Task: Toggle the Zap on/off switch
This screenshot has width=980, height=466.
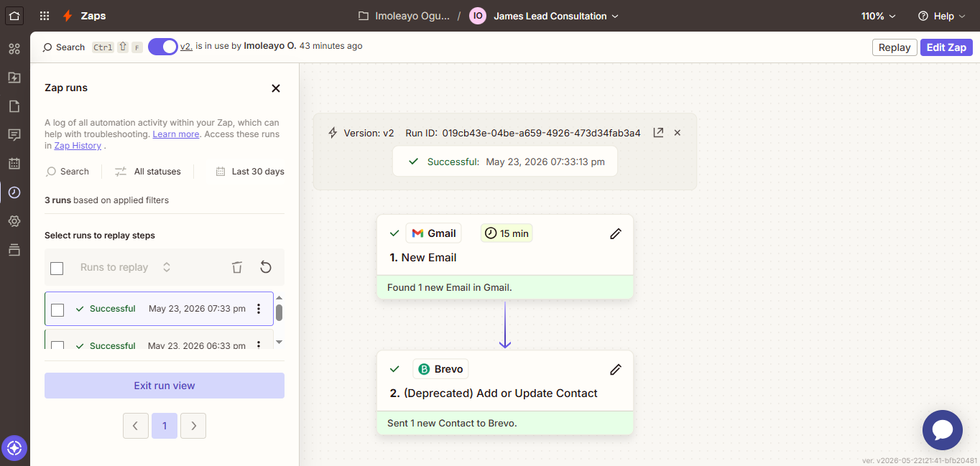Action: pos(163,47)
